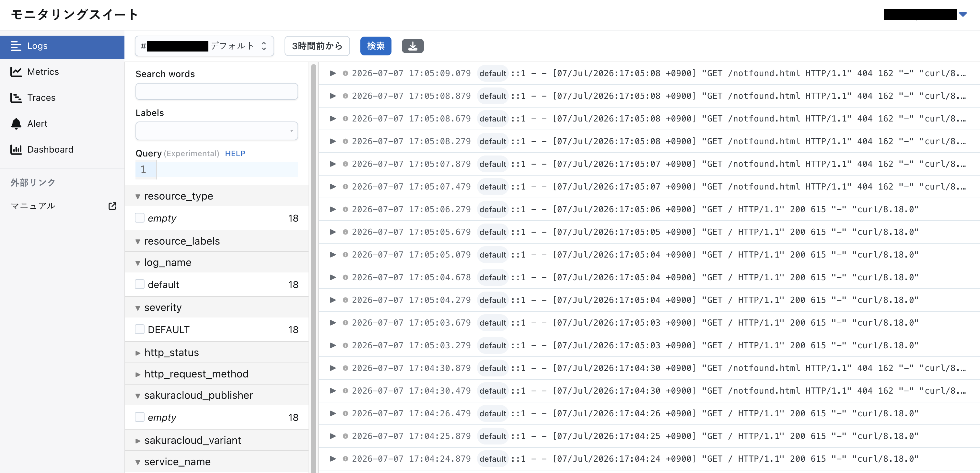The width and height of the screenshot is (980, 473).
Task: Focus the Search words input field
Action: [216, 92]
